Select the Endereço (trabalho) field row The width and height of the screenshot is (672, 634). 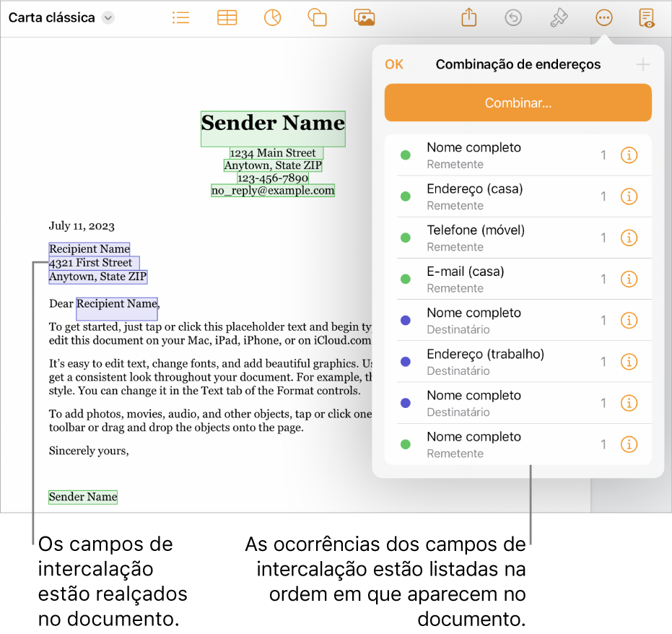(518, 362)
